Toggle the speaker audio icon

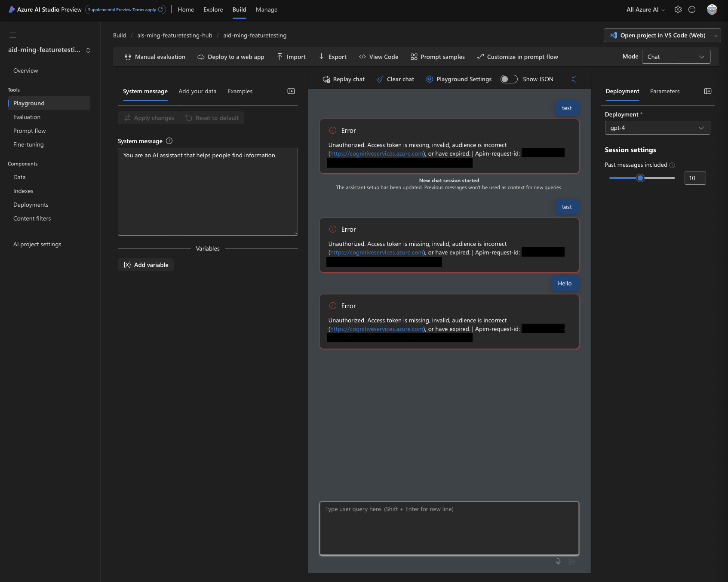point(574,79)
